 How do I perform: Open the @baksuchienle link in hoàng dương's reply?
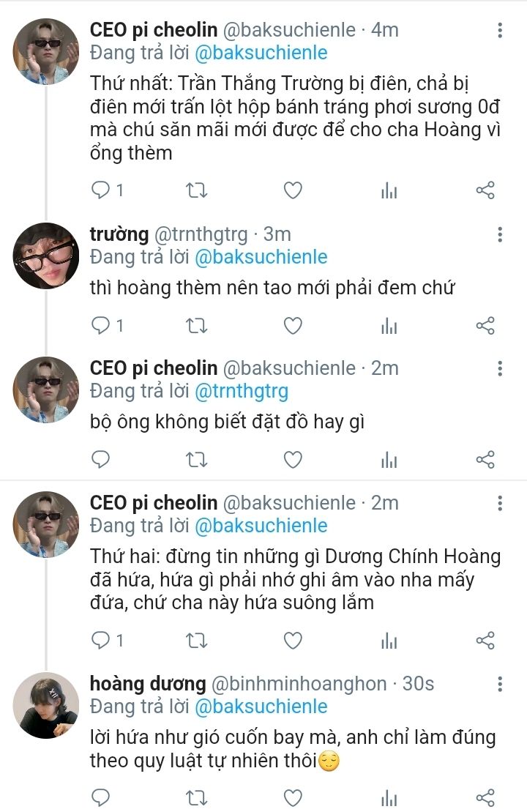click(x=261, y=707)
